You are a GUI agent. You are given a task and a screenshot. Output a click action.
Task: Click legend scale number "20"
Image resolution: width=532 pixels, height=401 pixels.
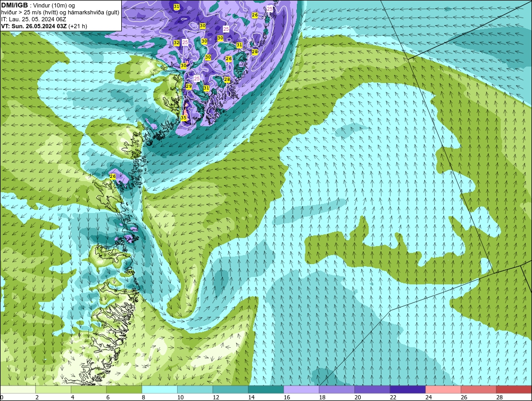[x=358, y=397]
